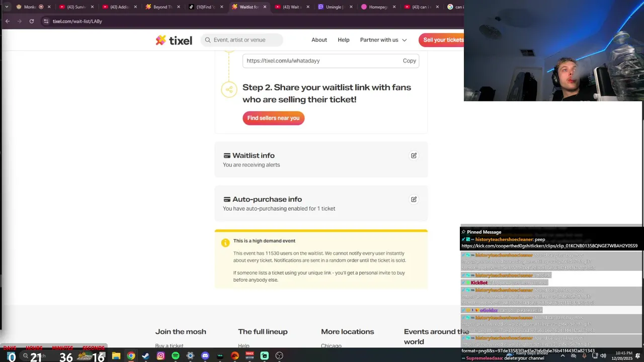View site information icon in address bar
644x362 pixels.
click(x=46, y=21)
